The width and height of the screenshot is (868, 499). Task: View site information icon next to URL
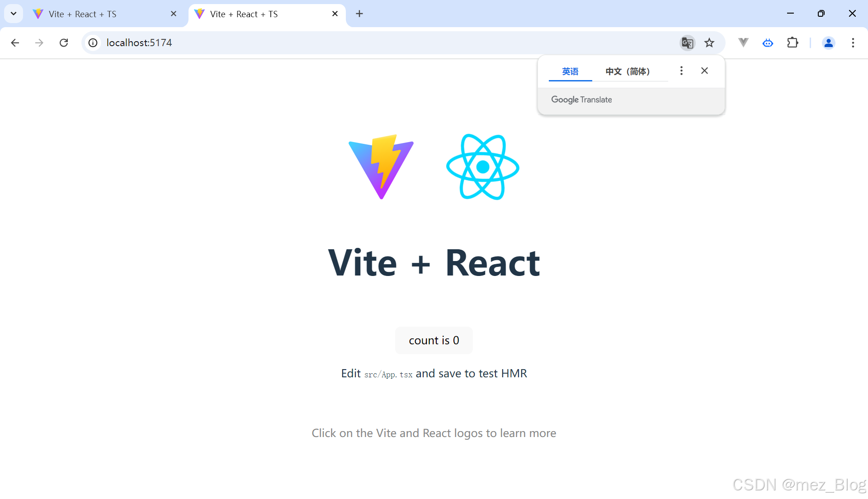pos(93,43)
